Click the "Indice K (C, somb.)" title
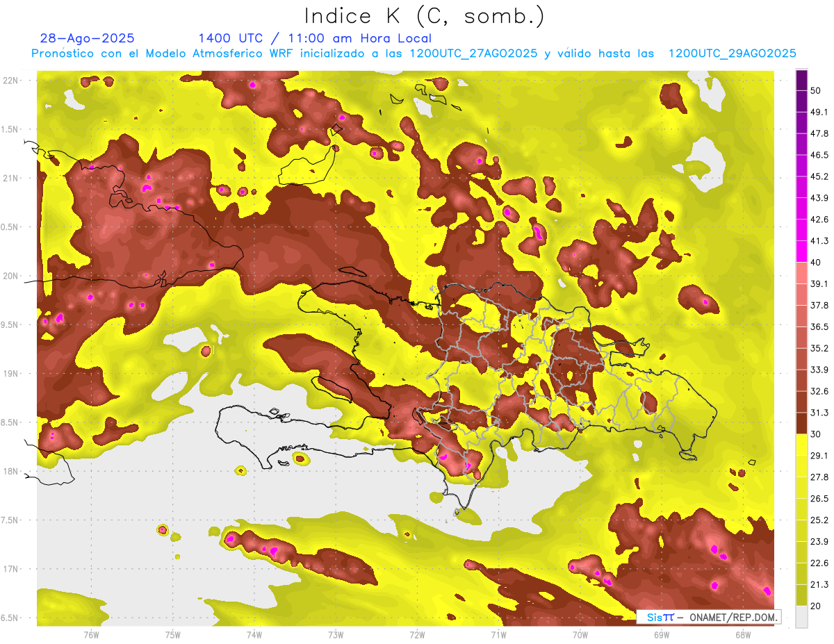The image size is (834, 644). (x=424, y=16)
